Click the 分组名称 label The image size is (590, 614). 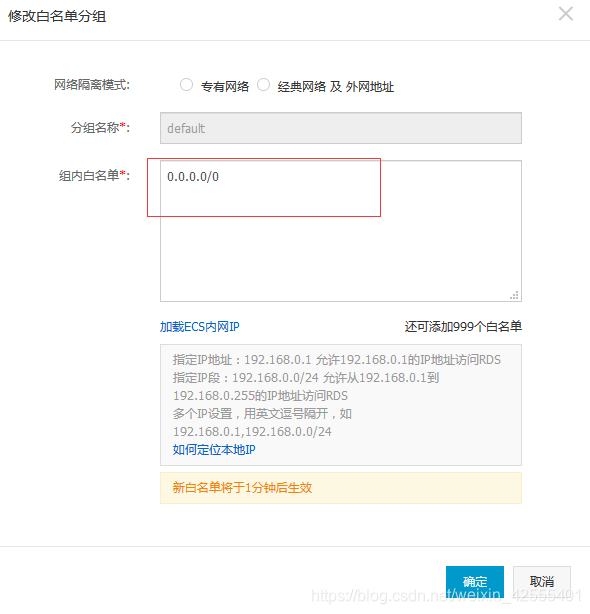(100, 128)
